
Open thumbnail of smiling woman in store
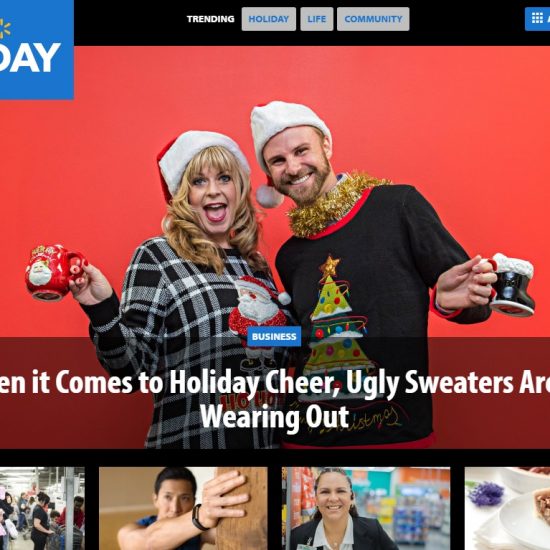coord(366,508)
